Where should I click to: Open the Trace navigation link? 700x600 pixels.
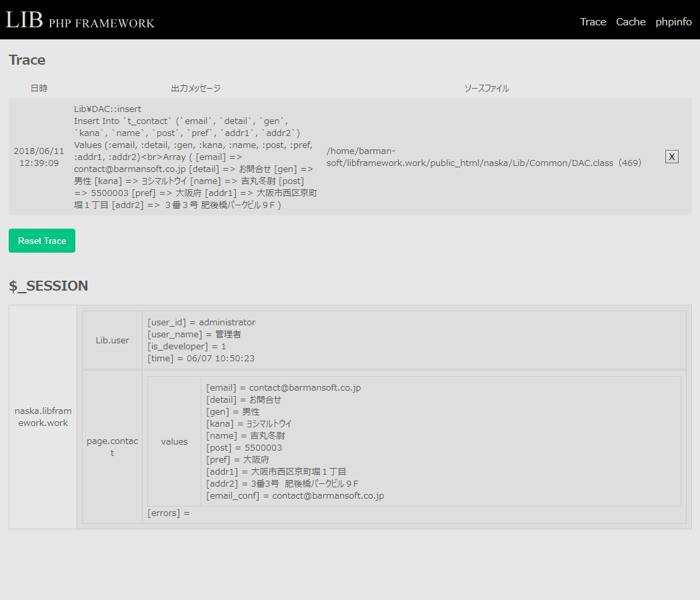coord(593,22)
